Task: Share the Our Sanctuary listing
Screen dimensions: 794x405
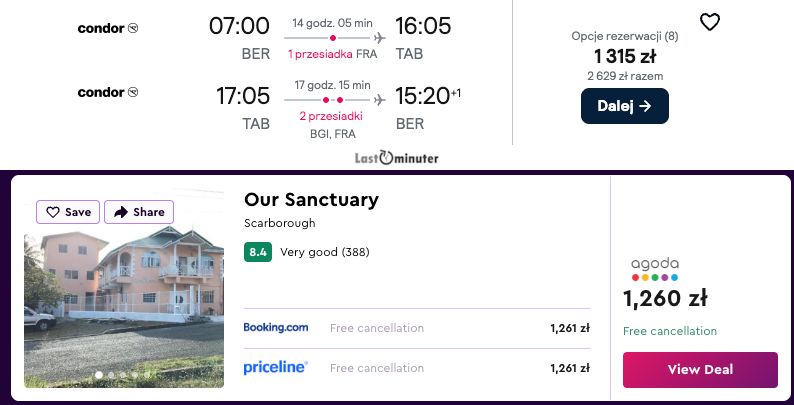Action: click(139, 212)
